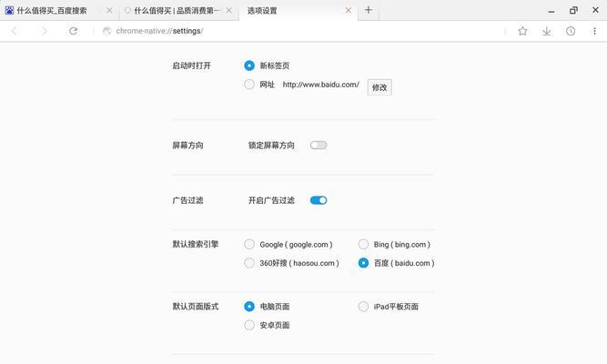Close the 什么值得买 | 品质消费 tab
607x364 pixels.
[x=229, y=10]
